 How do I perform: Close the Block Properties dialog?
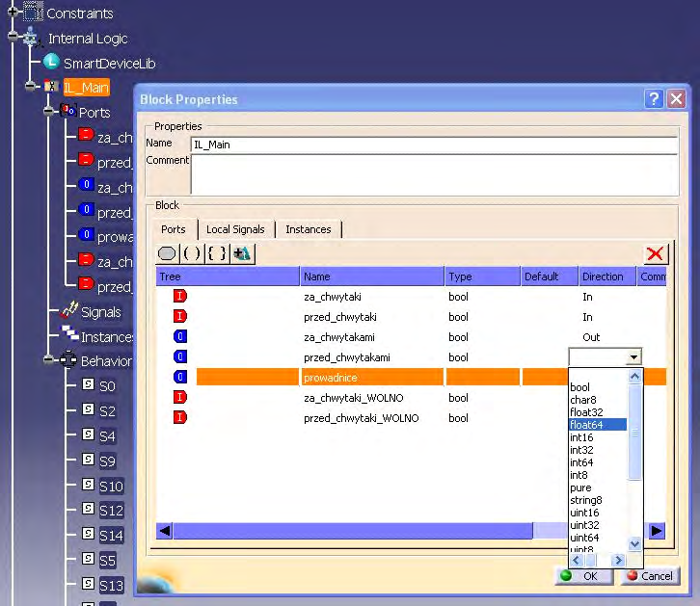coord(676,98)
